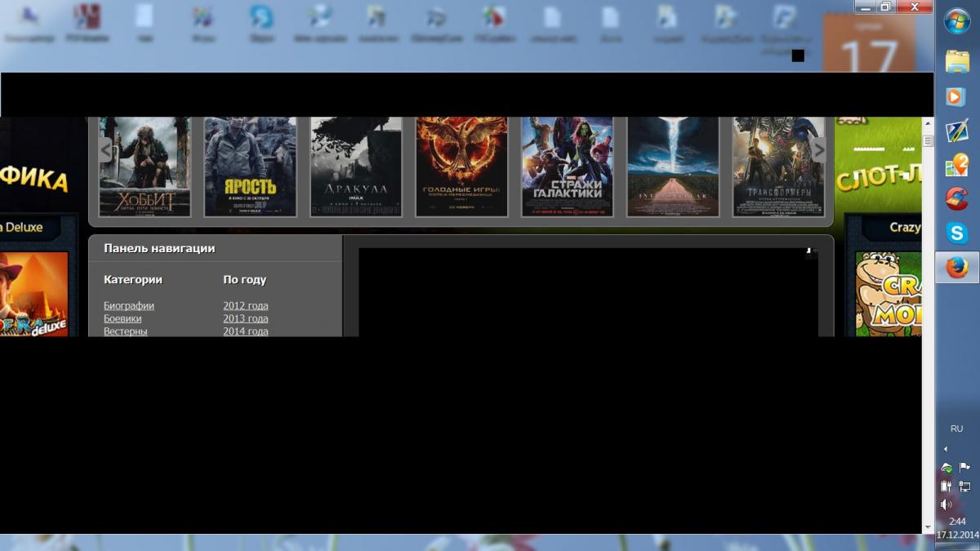
Task: Open the Биографии category link
Action: tap(129, 305)
